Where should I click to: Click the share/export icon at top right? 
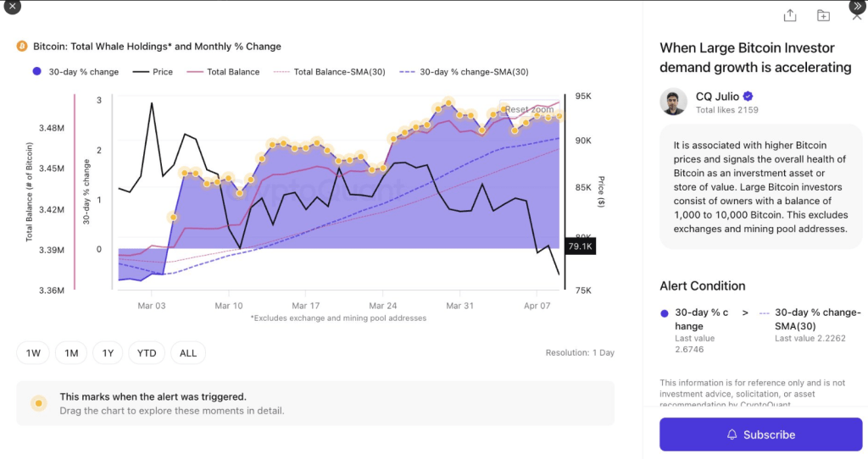790,15
